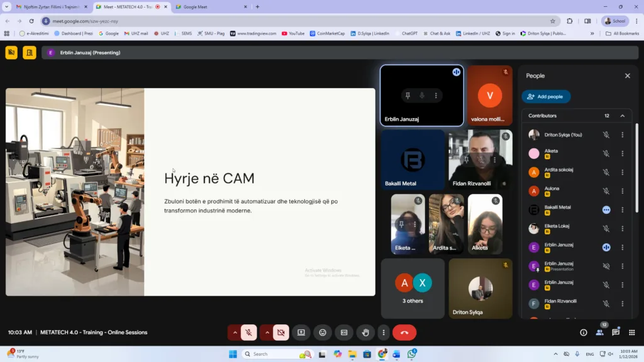The width and height of the screenshot is (644, 362).
Task: Open the YouTube bookmark
Action: pyautogui.click(x=293, y=33)
